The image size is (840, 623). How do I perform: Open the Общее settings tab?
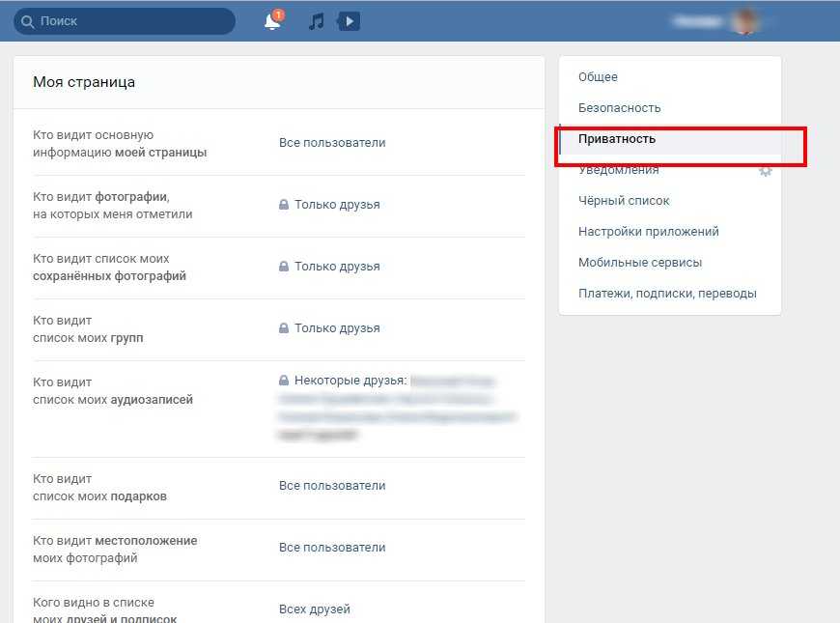[x=598, y=77]
